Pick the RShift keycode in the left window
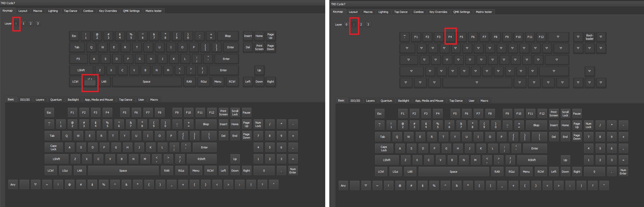Image resolution: width=644 pixels, height=207 pixels. (202, 159)
